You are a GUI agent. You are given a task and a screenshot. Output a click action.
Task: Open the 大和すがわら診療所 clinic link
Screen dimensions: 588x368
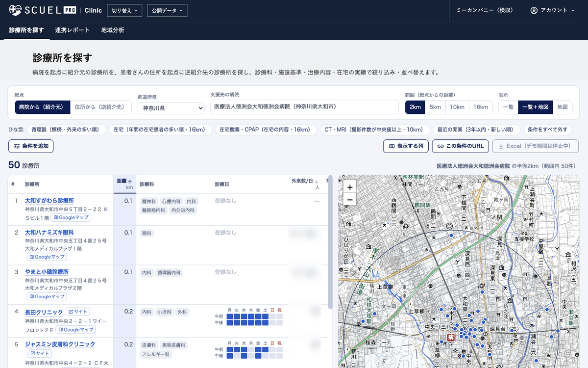pyautogui.click(x=49, y=201)
